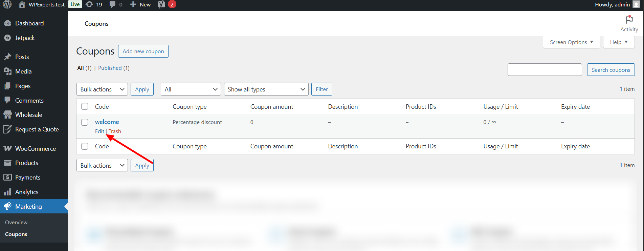Click the Add new coupon button
Screen dimensions: 644x251
pos(143,51)
